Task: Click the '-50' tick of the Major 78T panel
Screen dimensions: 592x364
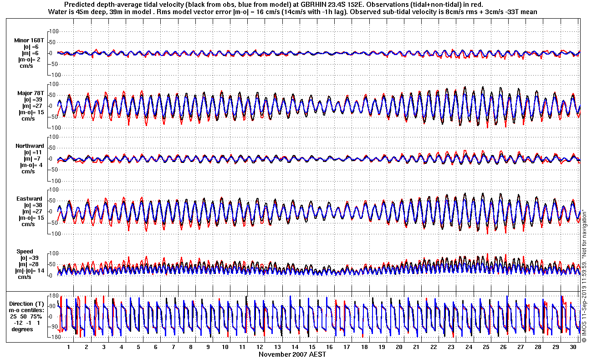Action: click(x=54, y=117)
